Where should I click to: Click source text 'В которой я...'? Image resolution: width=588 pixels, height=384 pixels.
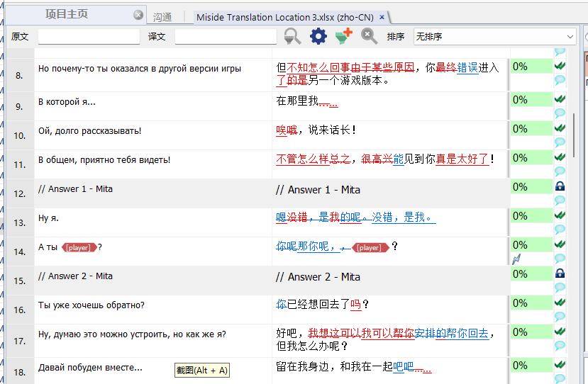tap(67, 101)
